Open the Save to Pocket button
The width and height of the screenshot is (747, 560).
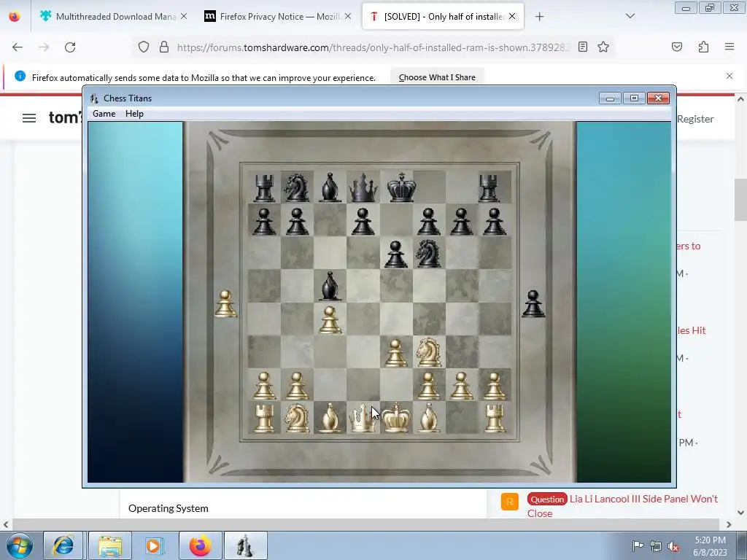[x=677, y=47]
